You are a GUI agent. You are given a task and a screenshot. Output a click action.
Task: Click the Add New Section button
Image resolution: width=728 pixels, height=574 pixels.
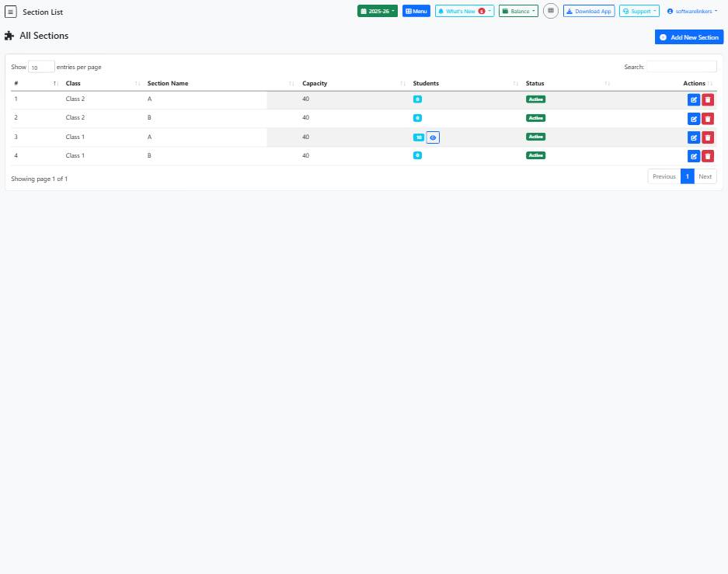pos(688,37)
